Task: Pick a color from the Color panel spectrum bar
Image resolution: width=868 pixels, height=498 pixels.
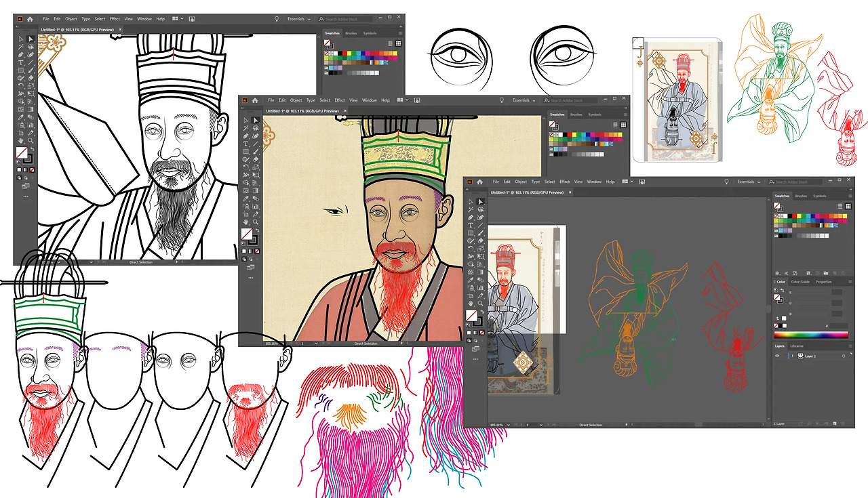Action: [810, 334]
